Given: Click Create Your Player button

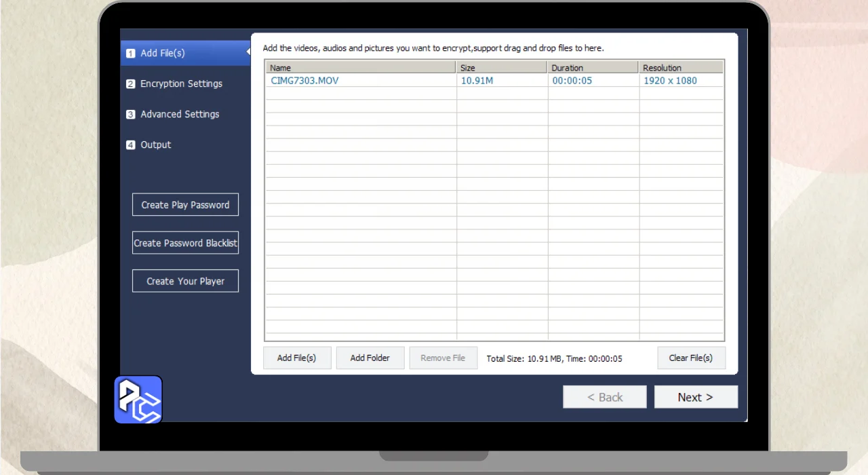Looking at the screenshot, I should [x=185, y=281].
